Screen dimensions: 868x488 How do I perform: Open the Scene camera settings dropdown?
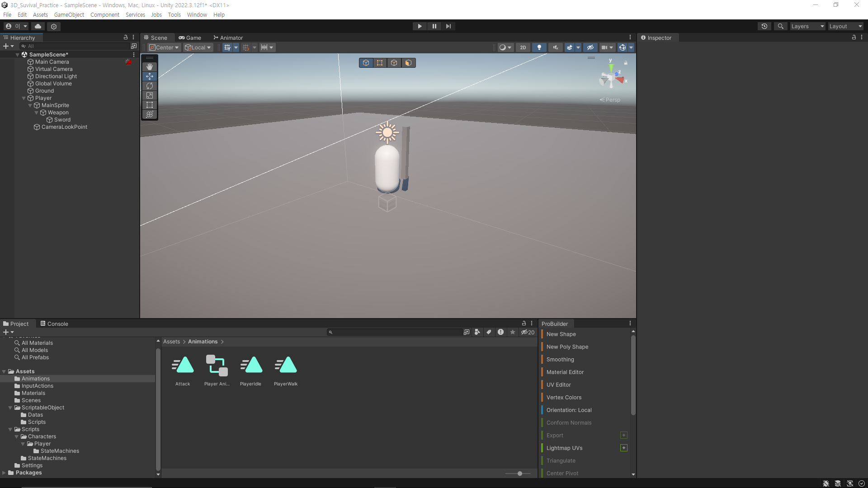tap(607, 47)
